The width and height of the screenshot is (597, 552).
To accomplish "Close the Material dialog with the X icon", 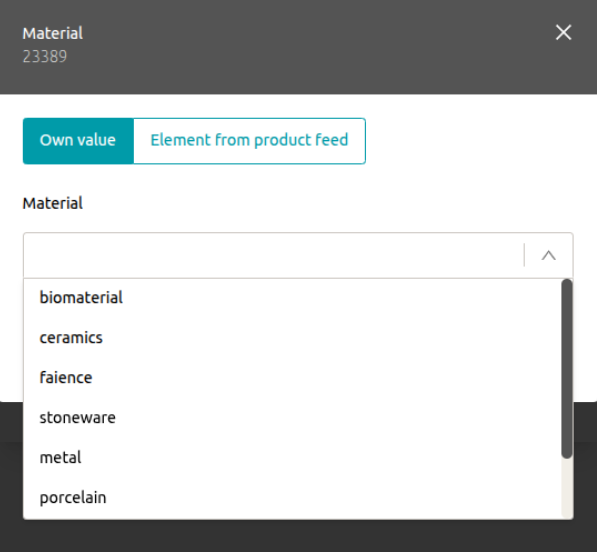I will pos(563,32).
